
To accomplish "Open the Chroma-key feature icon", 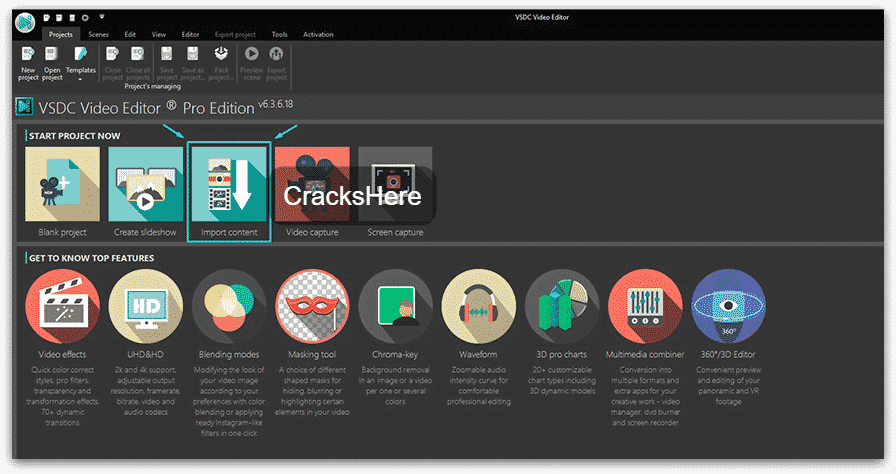I will [x=395, y=306].
